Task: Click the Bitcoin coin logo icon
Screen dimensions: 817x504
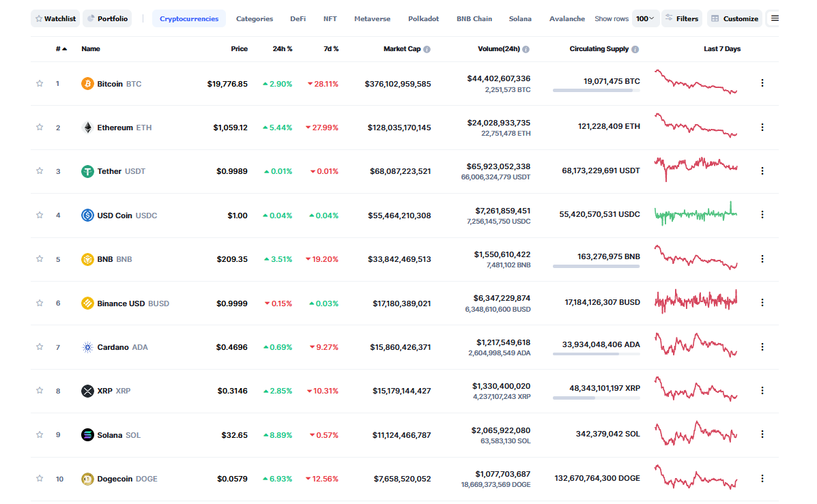Action: (87, 84)
